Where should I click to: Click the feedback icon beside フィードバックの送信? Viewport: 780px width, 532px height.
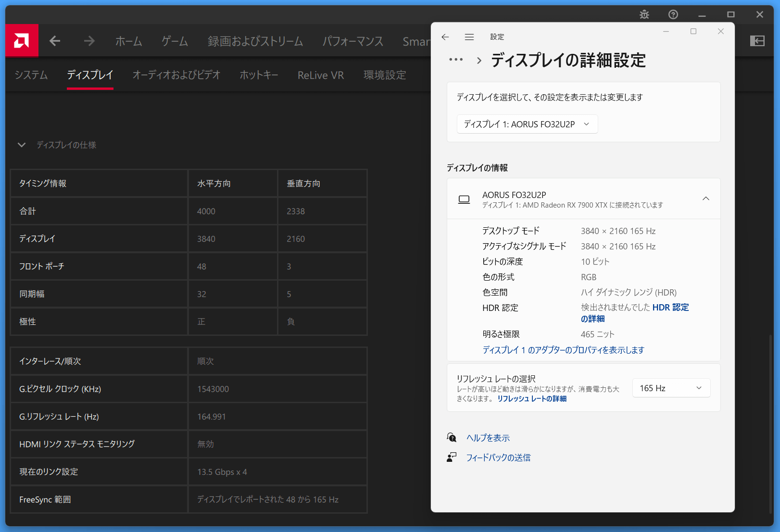[452, 457]
